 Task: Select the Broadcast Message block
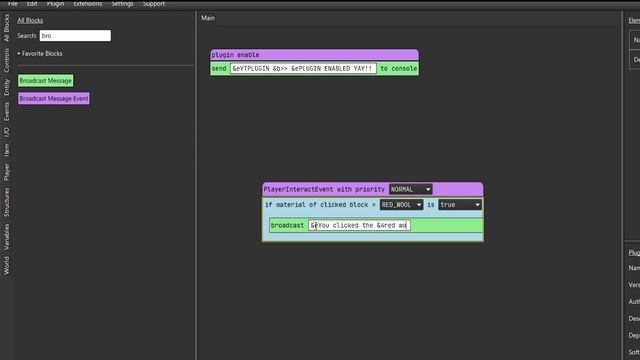[46, 80]
